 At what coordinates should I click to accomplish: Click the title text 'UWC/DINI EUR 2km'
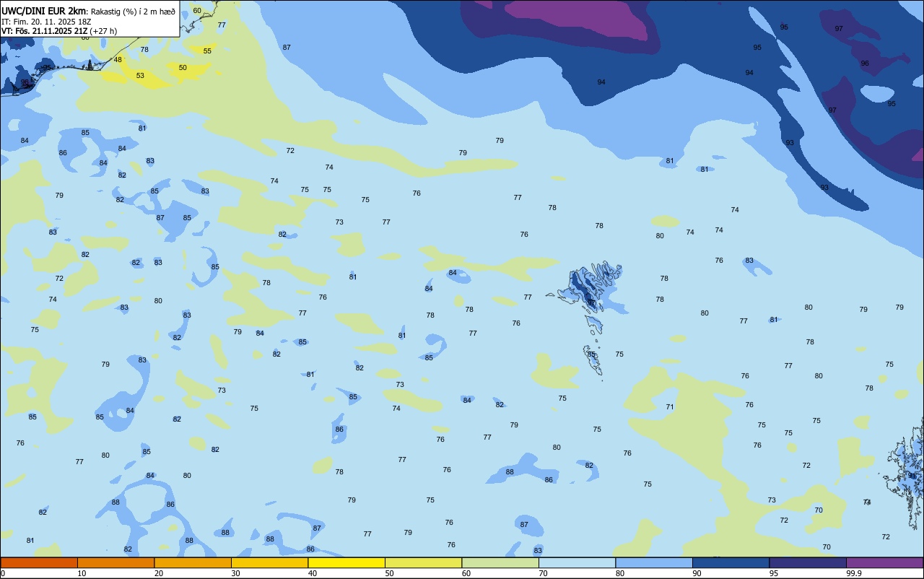[x=43, y=11]
